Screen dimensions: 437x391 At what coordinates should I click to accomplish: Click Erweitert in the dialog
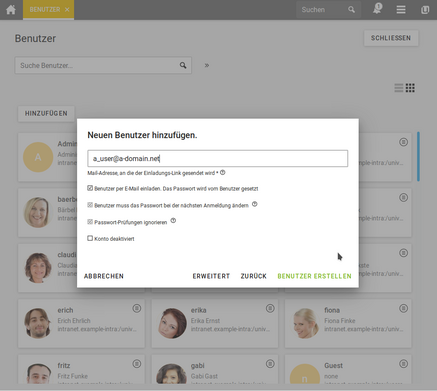[x=211, y=276]
